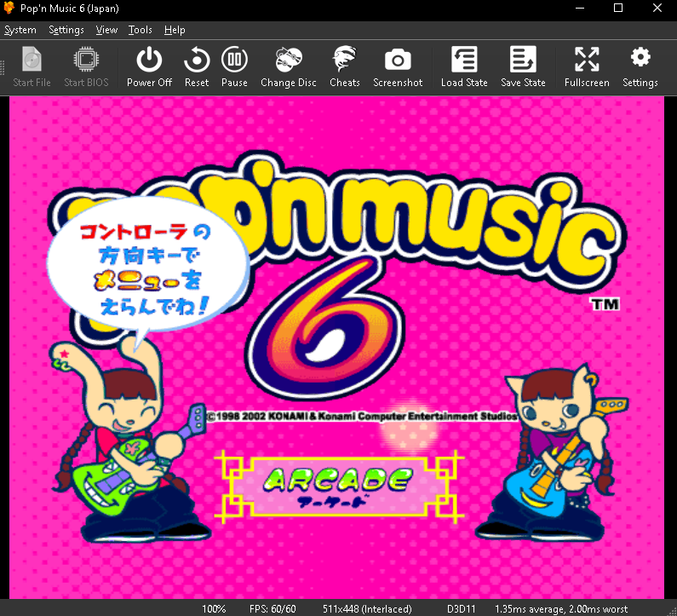
Task: Click the Start BIOS chip icon
Action: click(x=86, y=59)
